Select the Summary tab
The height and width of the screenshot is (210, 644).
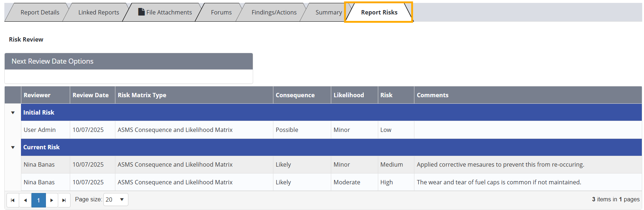point(328,12)
